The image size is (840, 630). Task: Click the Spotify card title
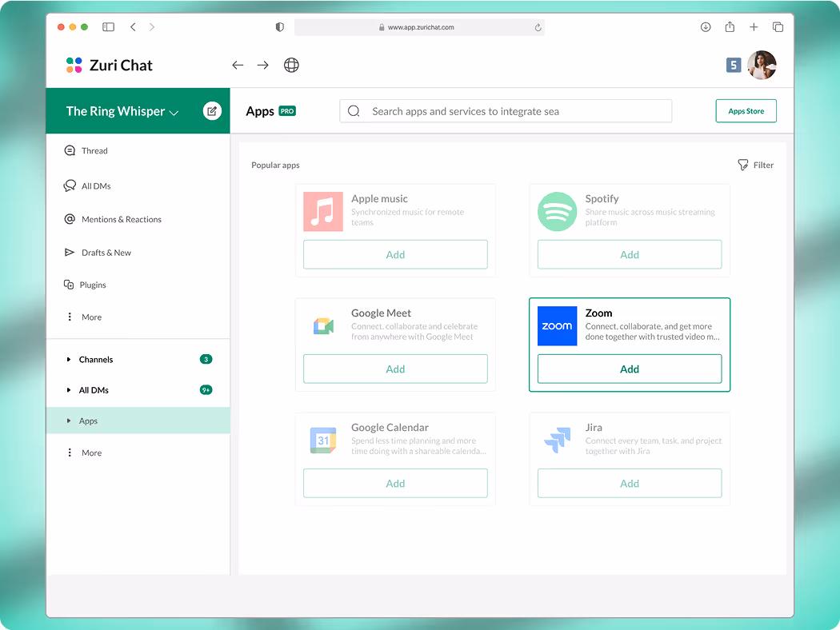pos(602,199)
